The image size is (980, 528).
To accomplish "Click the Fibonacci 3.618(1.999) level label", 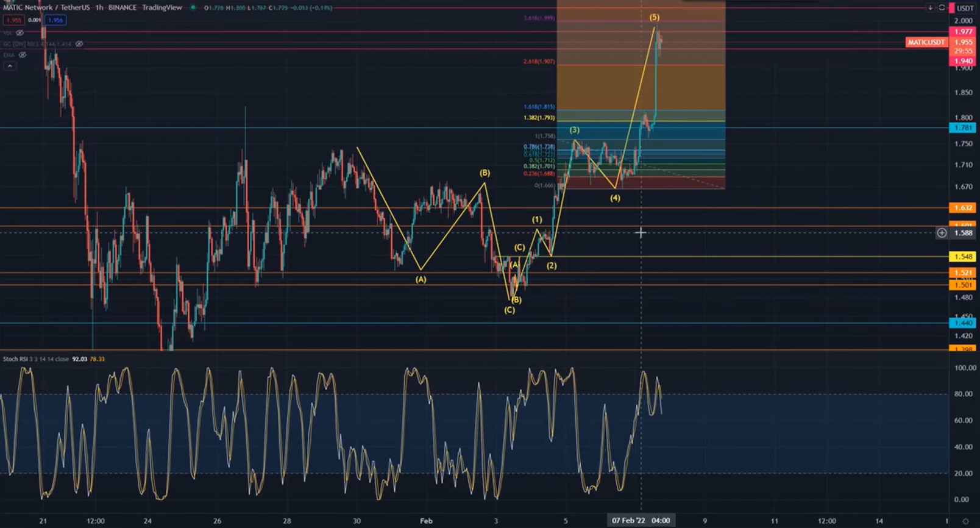I will 539,18.
